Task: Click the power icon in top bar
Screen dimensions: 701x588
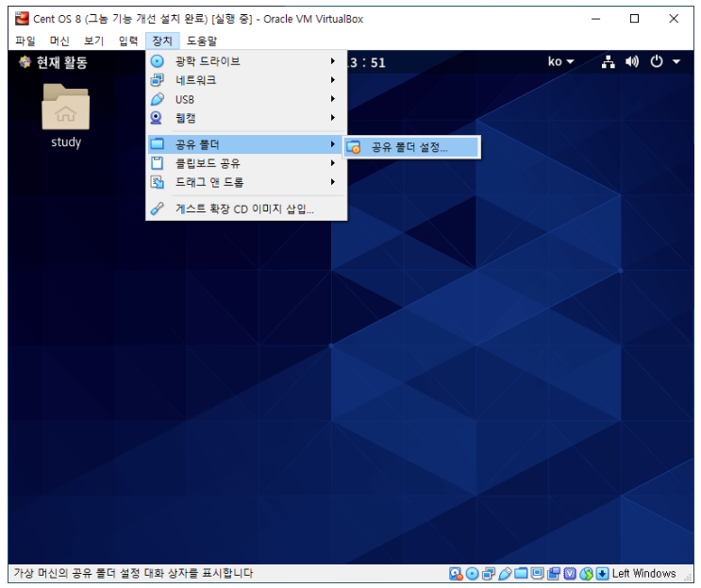Action: coord(657,61)
